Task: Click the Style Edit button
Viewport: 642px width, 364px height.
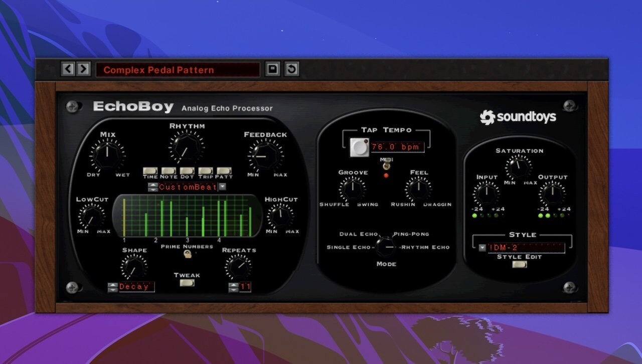Action: pos(520,264)
